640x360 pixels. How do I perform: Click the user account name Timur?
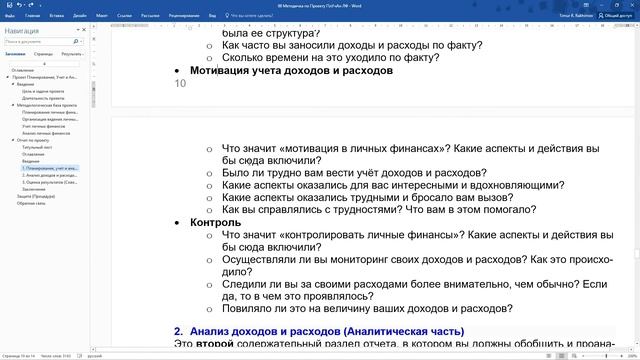coord(576,16)
